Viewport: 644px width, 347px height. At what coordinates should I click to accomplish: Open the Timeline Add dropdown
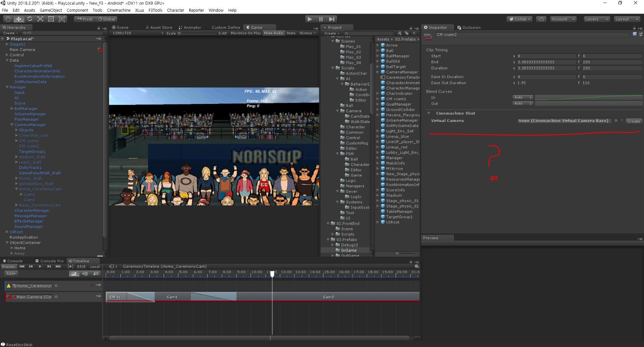11,273
